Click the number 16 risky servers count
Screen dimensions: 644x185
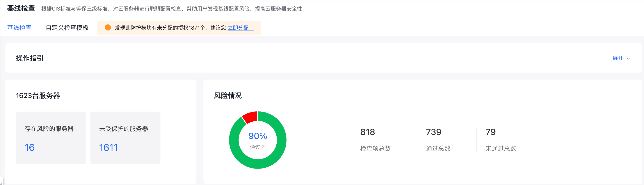pyautogui.click(x=30, y=148)
